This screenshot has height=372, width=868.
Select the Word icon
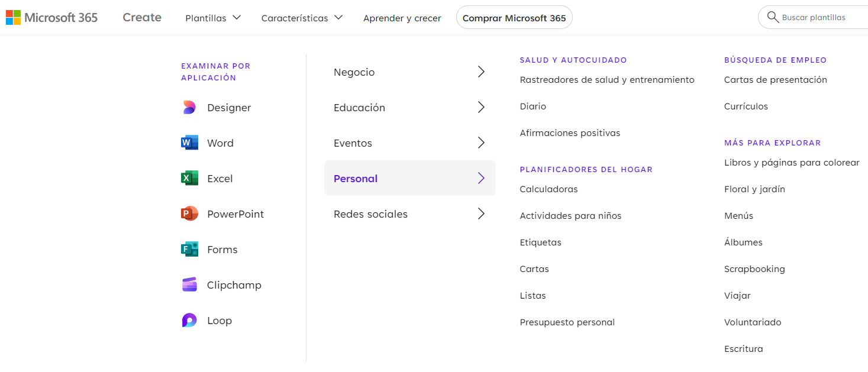coord(189,143)
